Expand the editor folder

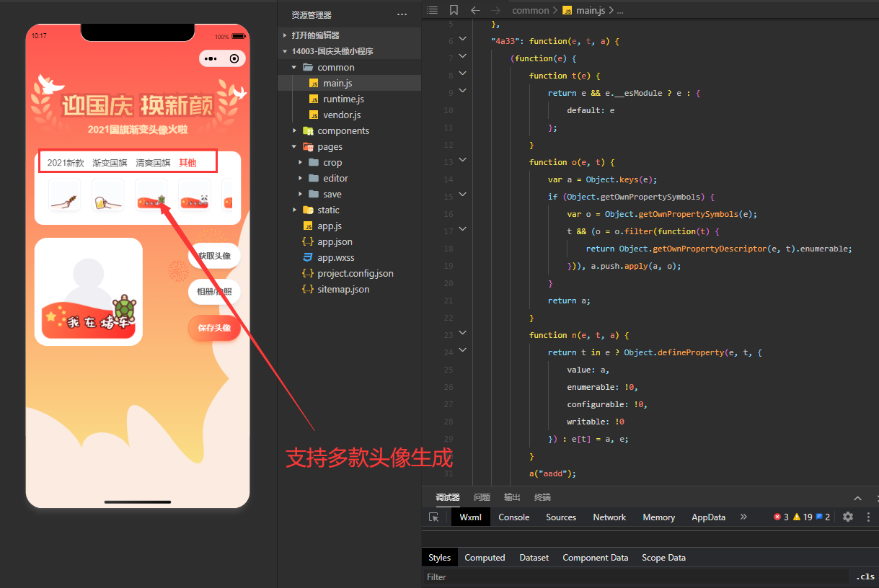click(x=349, y=178)
